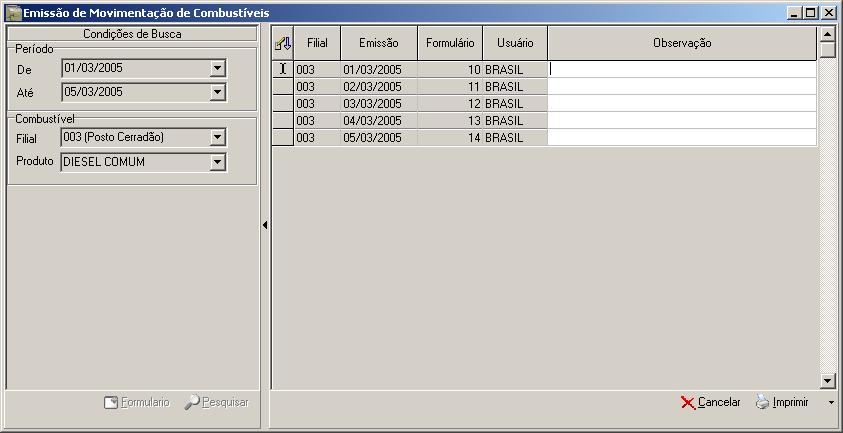This screenshot has width=843, height=433.
Task: Sort by the Emissão column header
Action: pos(379,43)
